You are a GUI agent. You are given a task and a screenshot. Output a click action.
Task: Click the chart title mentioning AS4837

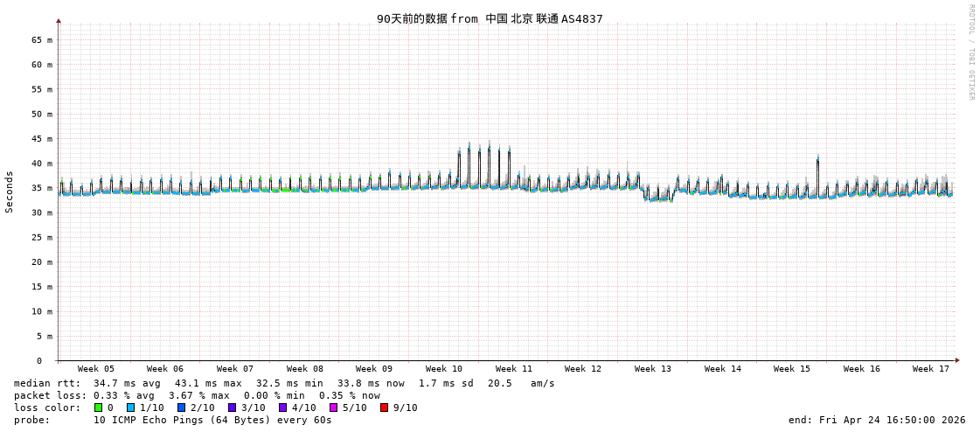490,18
